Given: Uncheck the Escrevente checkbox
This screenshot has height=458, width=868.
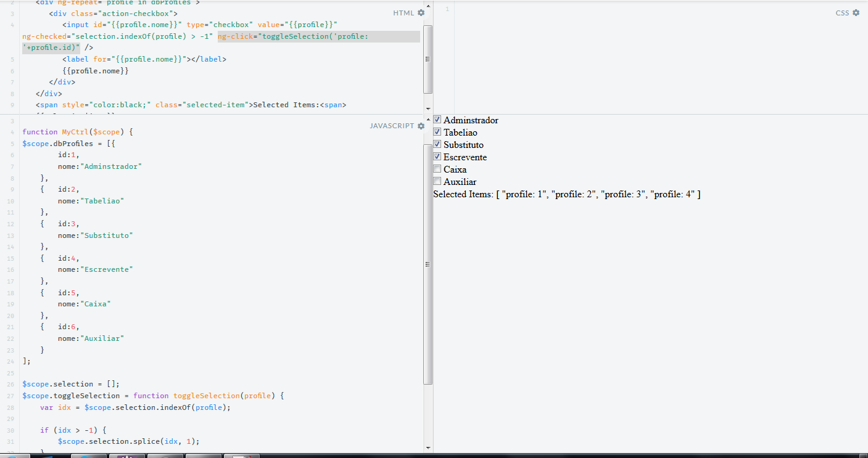Looking at the screenshot, I should click(x=437, y=157).
